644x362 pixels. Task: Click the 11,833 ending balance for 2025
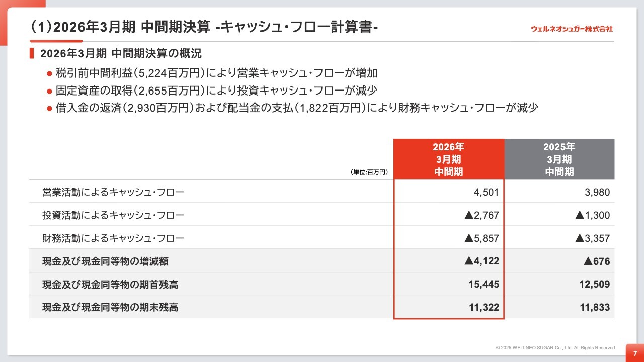pyautogui.click(x=594, y=307)
